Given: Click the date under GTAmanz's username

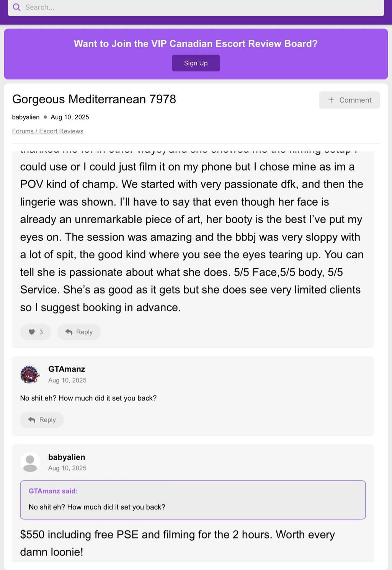Looking at the screenshot, I should pos(67,380).
